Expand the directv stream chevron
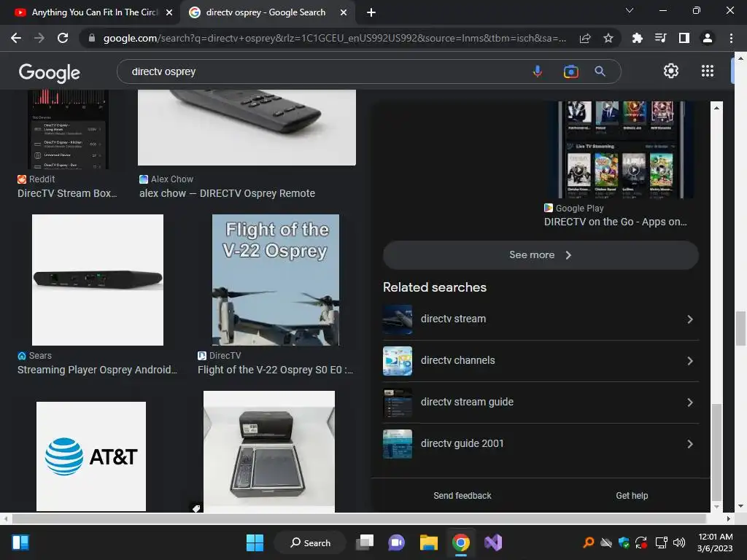Image resolution: width=747 pixels, height=560 pixels. click(690, 319)
